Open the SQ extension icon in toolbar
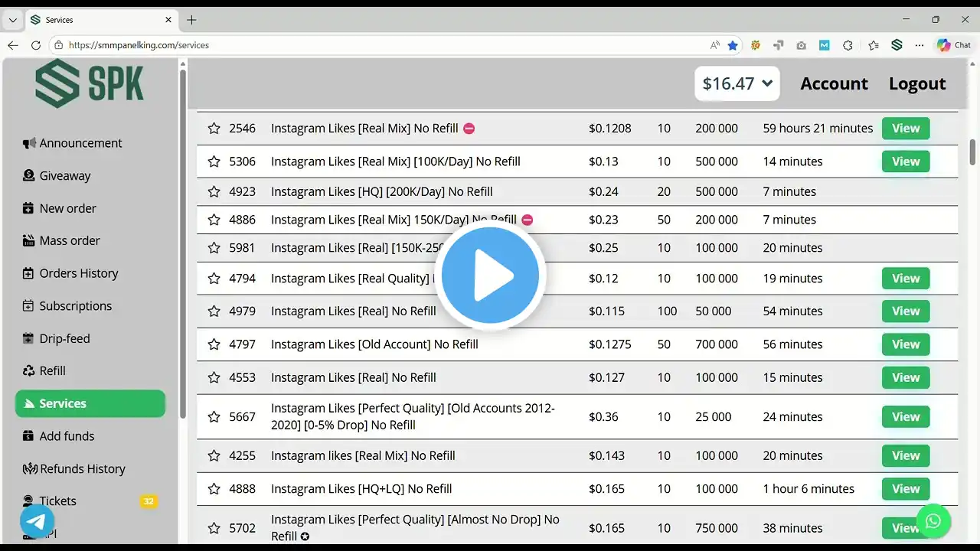 (756, 45)
